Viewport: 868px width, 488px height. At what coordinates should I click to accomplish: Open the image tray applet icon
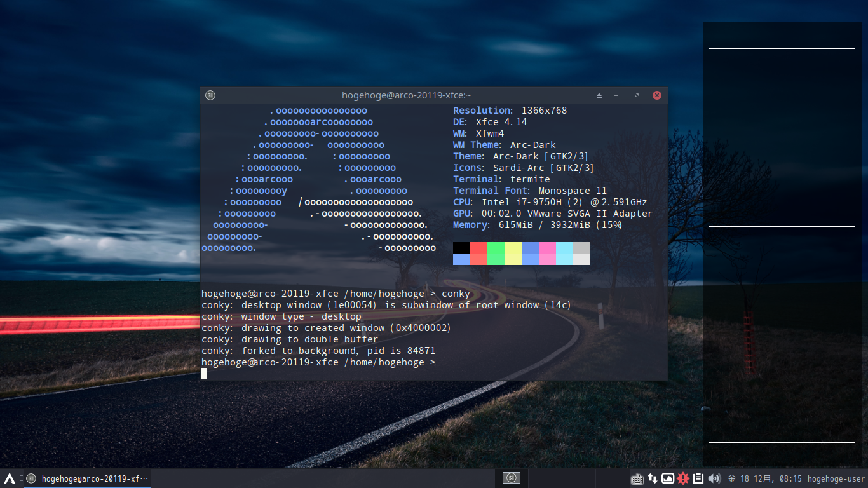click(668, 478)
